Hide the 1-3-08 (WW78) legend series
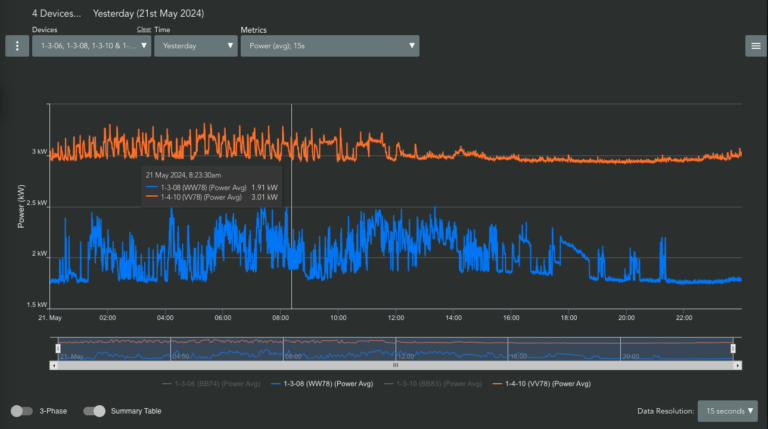 (x=322, y=383)
